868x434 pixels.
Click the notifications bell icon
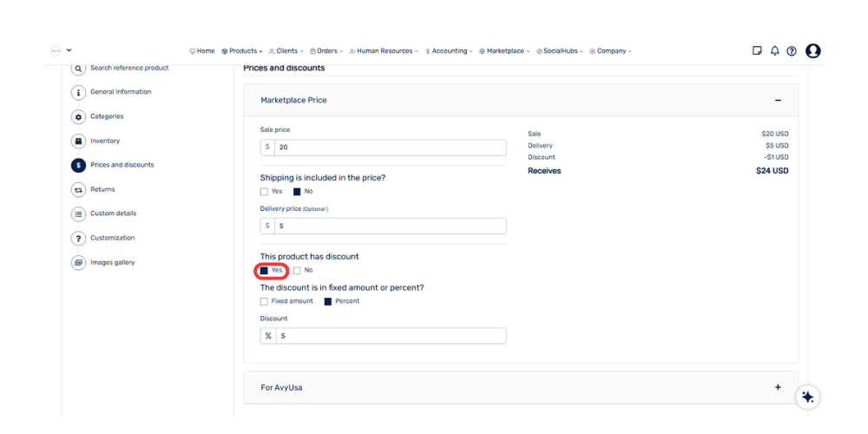pos(774,51)
